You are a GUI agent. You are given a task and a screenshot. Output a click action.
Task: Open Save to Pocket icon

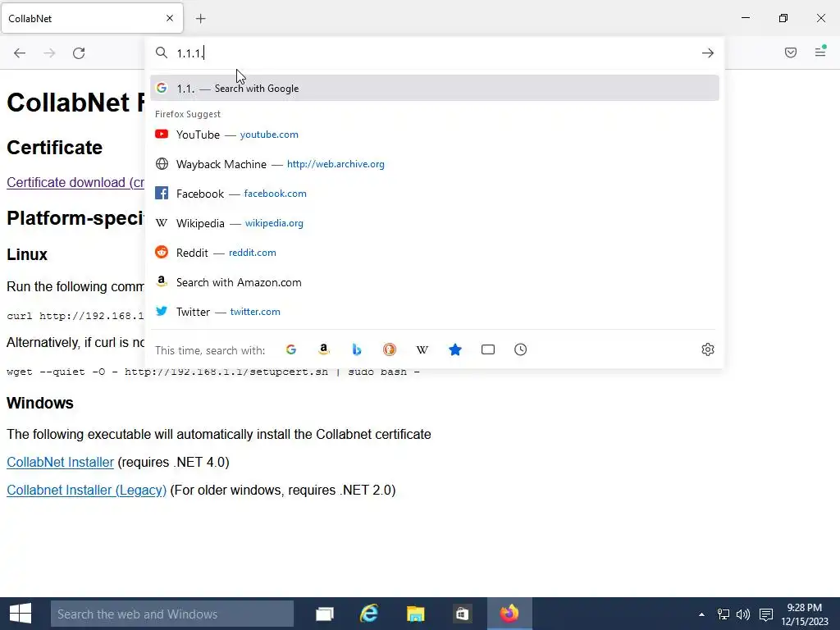tap(791, 52)
